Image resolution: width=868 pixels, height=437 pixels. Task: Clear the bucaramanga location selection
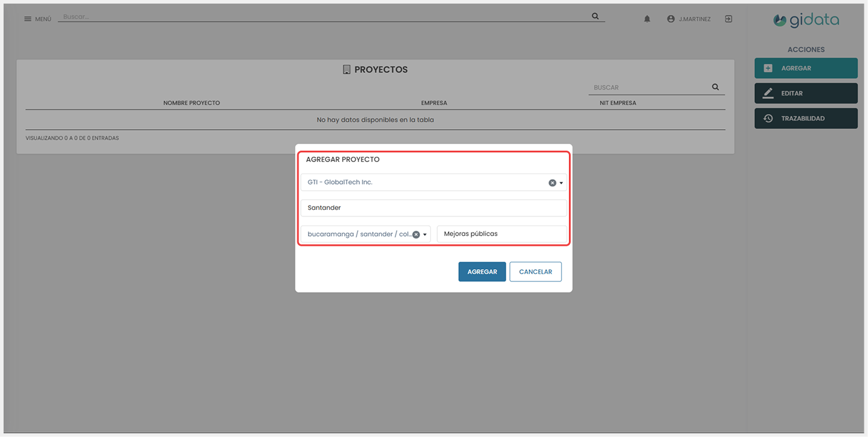[416, 234]
